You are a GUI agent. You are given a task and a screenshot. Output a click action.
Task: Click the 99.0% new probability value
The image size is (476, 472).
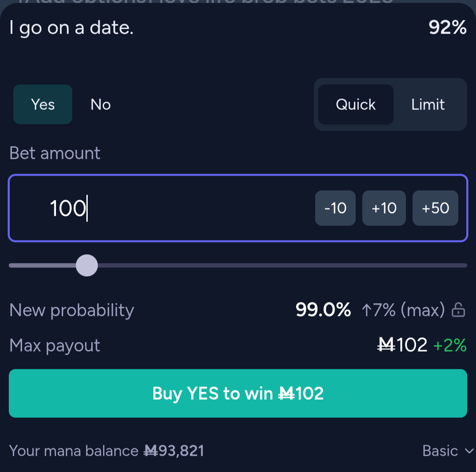[x=324, y=310]
